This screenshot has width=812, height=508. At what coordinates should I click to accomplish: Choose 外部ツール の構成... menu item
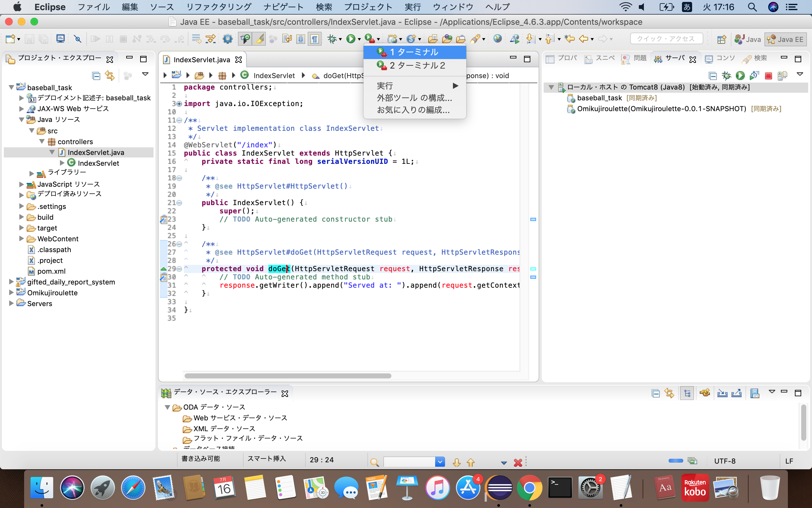point(415,98)
